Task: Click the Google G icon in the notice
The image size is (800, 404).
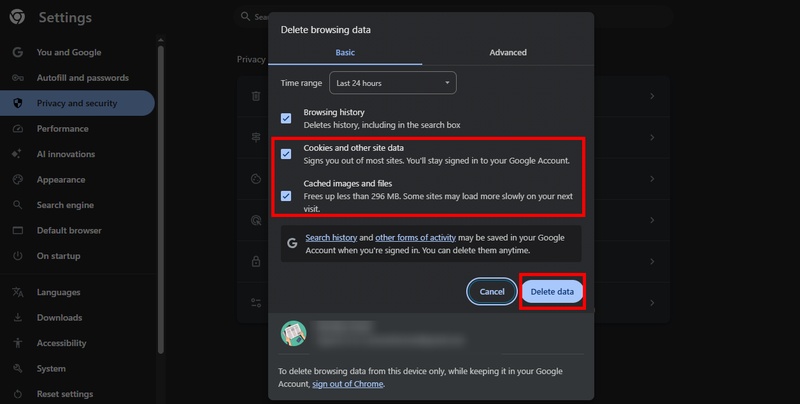Action: coord(292,243)
